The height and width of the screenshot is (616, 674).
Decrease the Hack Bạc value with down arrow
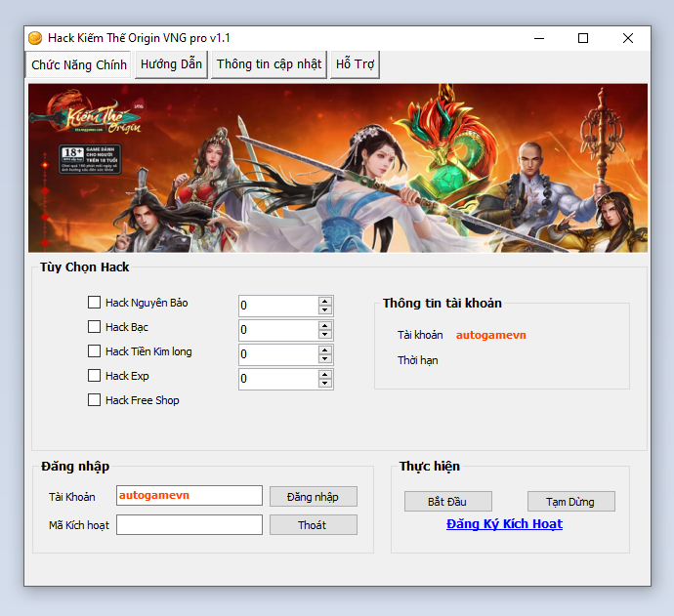[x=325, y=335]
